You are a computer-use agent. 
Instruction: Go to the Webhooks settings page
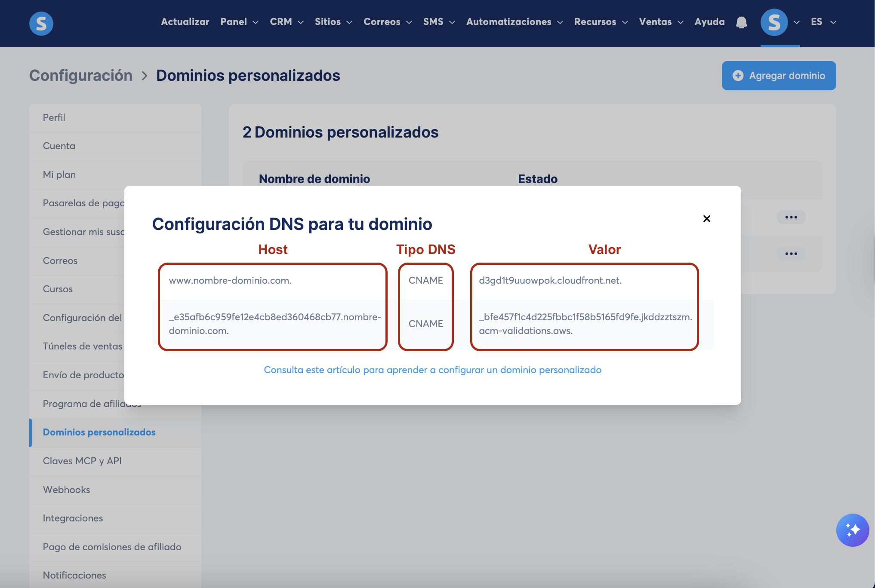[67, 490]
